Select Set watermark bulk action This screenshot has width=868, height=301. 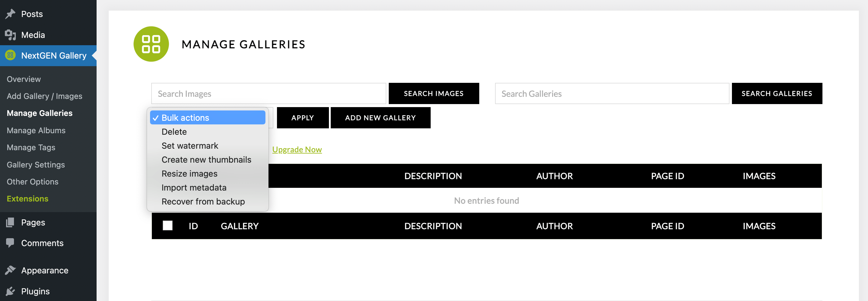[190, 146]
